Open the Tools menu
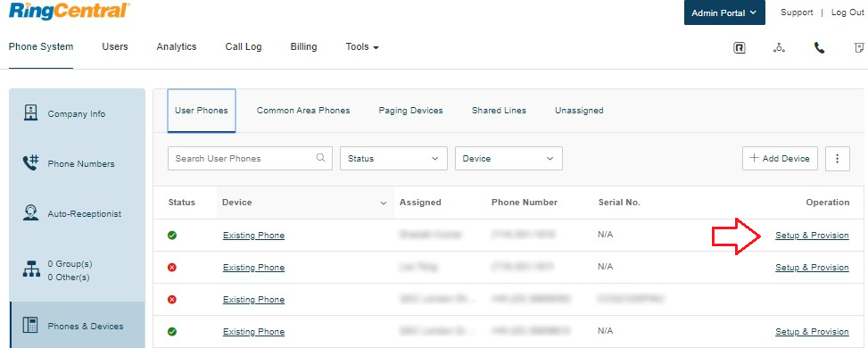 [362, 47]
